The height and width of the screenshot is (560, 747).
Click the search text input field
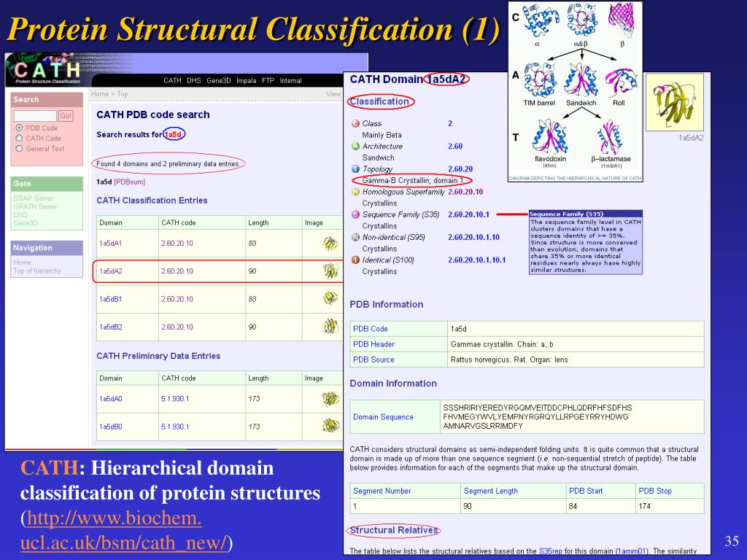coord(35,116)
